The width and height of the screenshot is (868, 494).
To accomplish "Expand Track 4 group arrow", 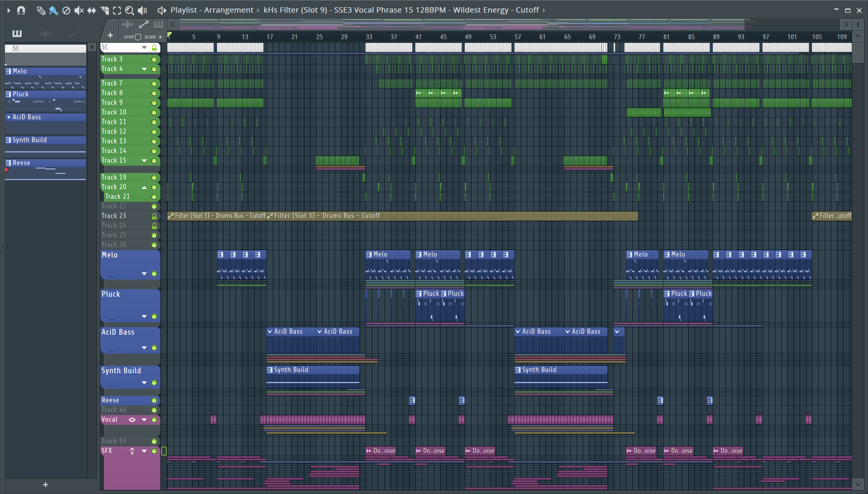I will click(144, 69).
